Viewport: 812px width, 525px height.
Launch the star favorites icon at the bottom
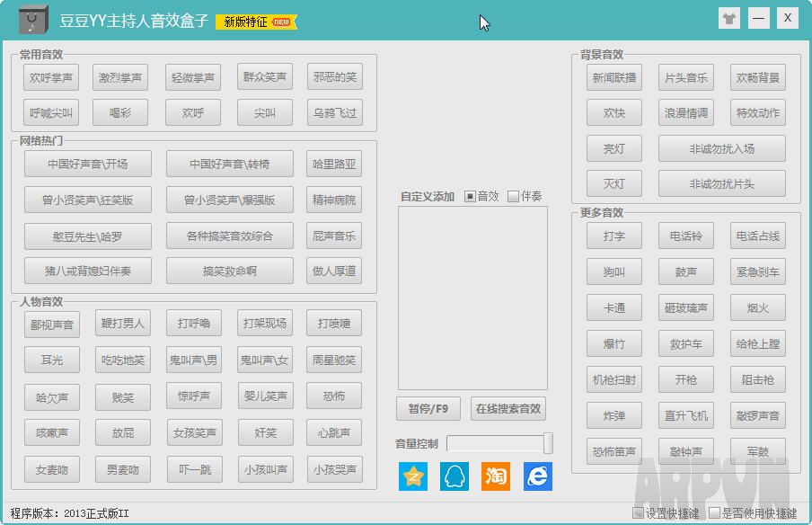click(x=412, y=476)
